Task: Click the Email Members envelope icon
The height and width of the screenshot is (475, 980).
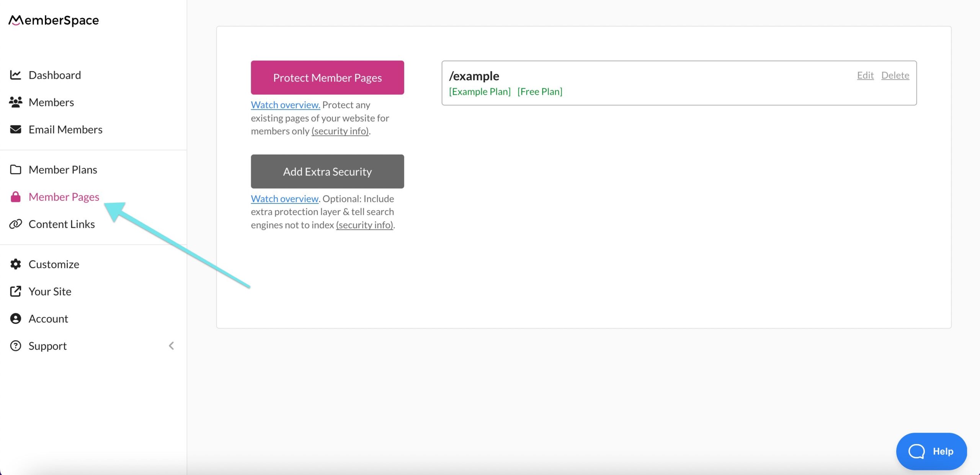Action: (15, 129)
